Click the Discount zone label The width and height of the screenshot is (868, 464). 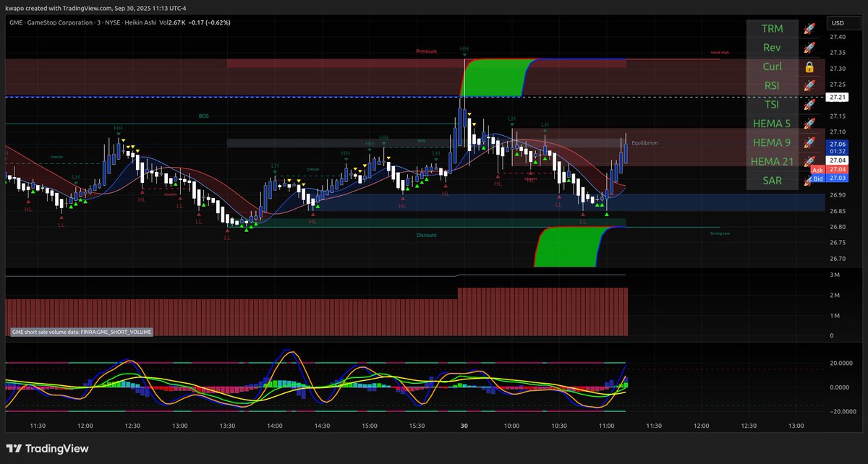click(427, 235)
